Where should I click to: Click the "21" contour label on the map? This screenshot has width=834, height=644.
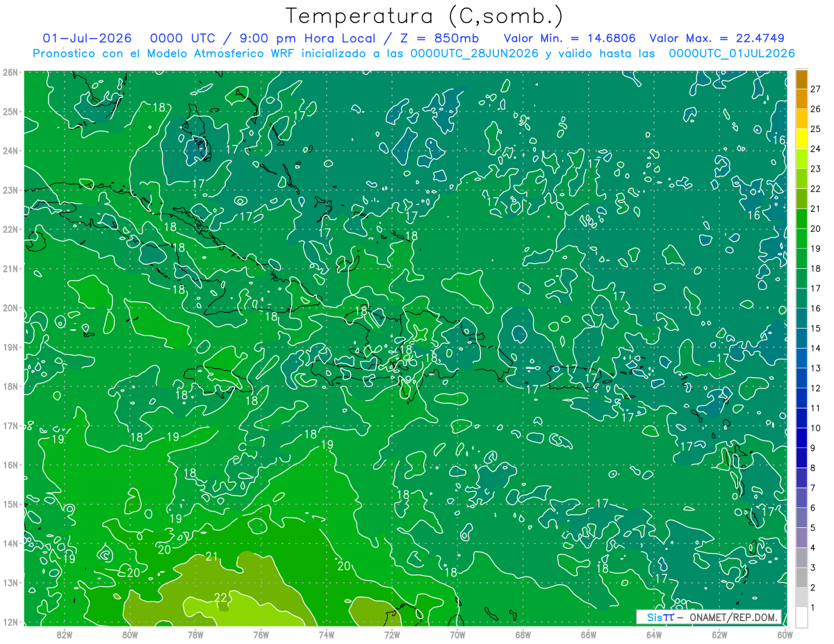point(213,556)
